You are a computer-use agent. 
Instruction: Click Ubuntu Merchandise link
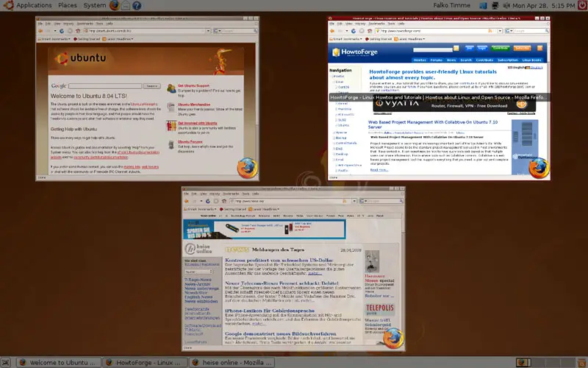coord(194,105)
